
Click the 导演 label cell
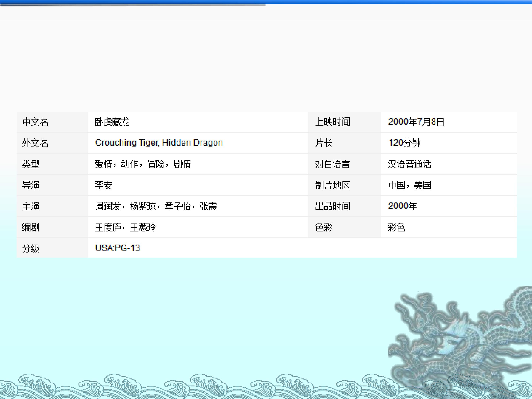(31, 185)
